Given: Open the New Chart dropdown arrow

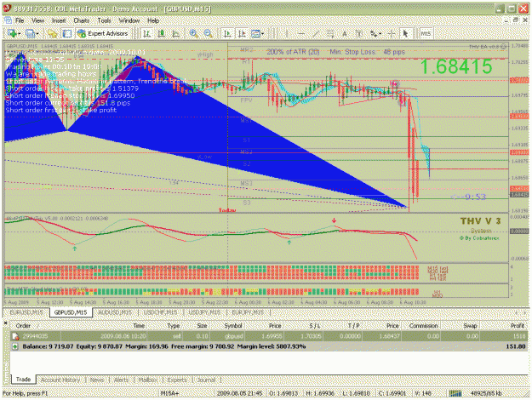Looking at the screenshot, I should pyautogui.click(x=19, y=34).
